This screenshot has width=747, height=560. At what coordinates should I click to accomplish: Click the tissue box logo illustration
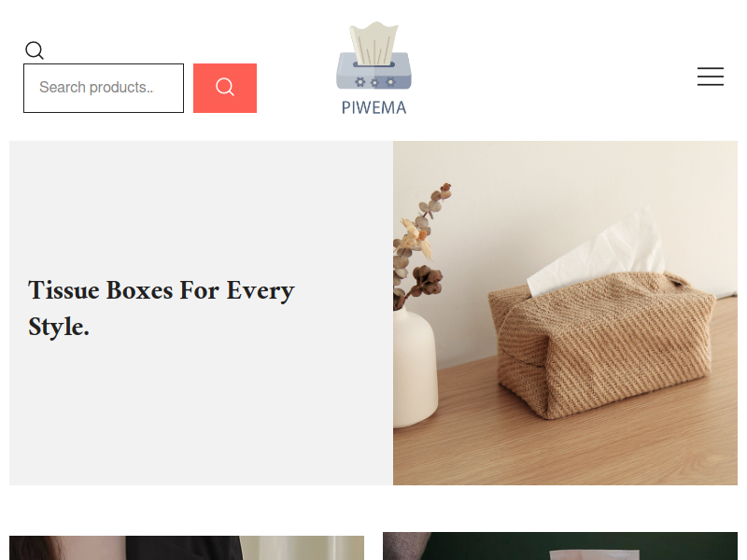click(x=374, y=56)
